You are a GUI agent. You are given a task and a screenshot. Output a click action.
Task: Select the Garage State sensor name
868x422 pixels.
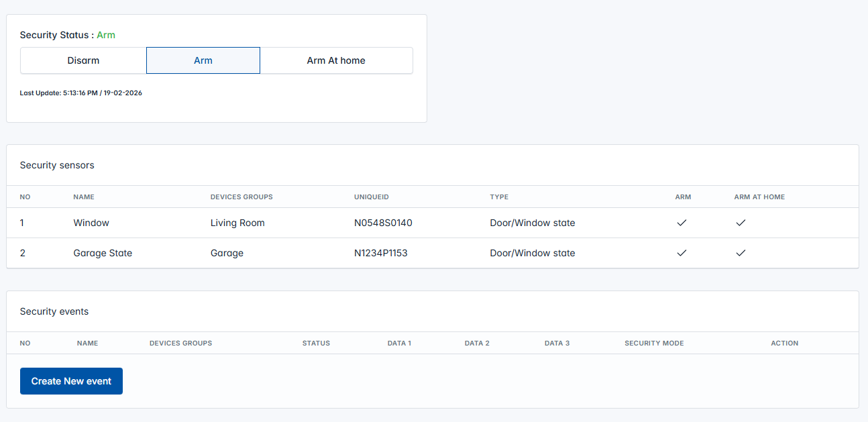click(103, 253)
